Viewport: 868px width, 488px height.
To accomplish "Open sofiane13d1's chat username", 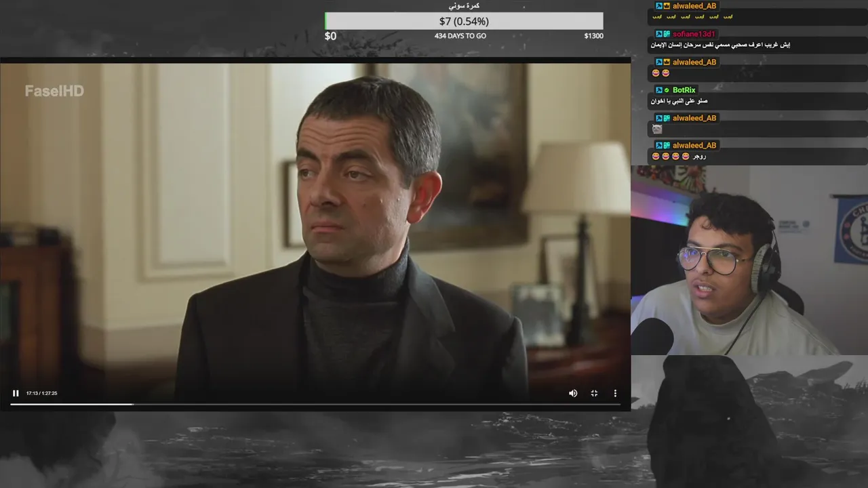I will click(x=694, y=34).
